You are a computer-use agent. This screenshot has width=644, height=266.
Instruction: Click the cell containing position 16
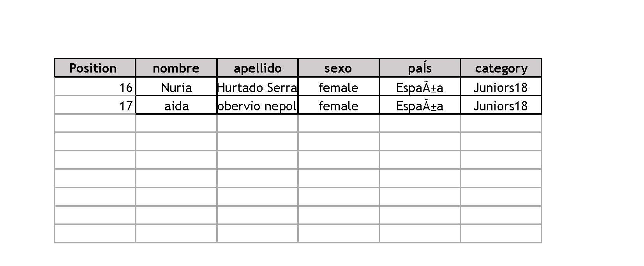pos(95,87)
